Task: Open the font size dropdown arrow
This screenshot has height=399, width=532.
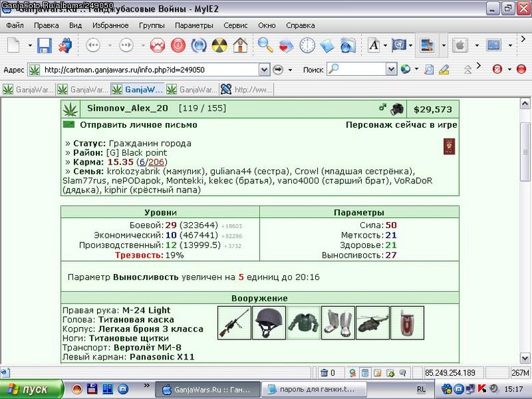Action: point(386,45)
